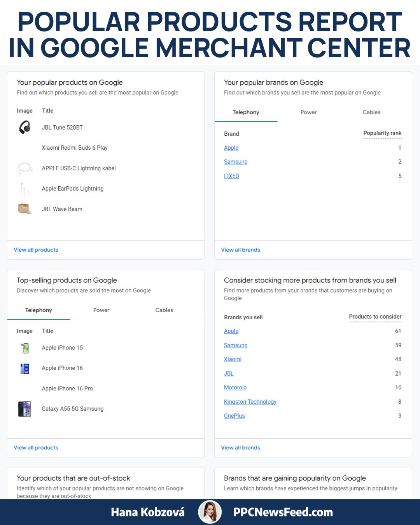Open View all brands under popular brands
The height and width of the screenshot is (525, 420).
[x=240, y=250]
